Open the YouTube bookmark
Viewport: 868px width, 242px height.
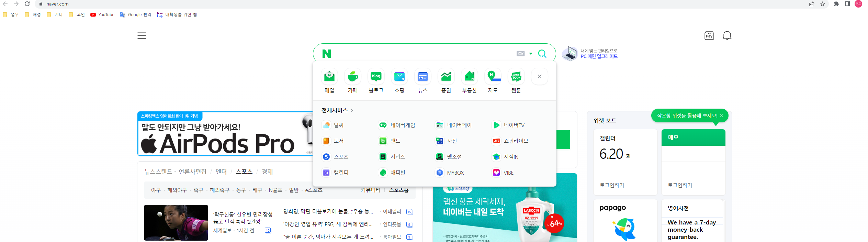click(102, 14)
